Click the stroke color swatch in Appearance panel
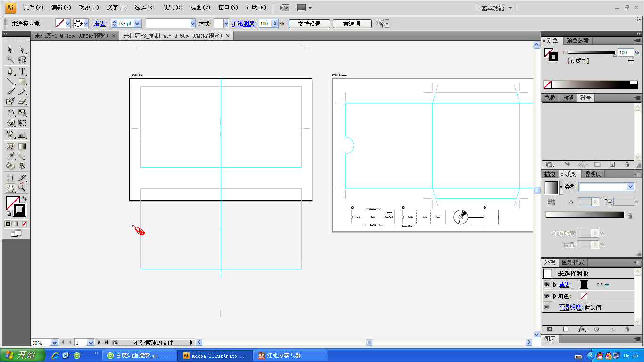Viewport: 644px width, 362px height. click(x=584, y=285)
